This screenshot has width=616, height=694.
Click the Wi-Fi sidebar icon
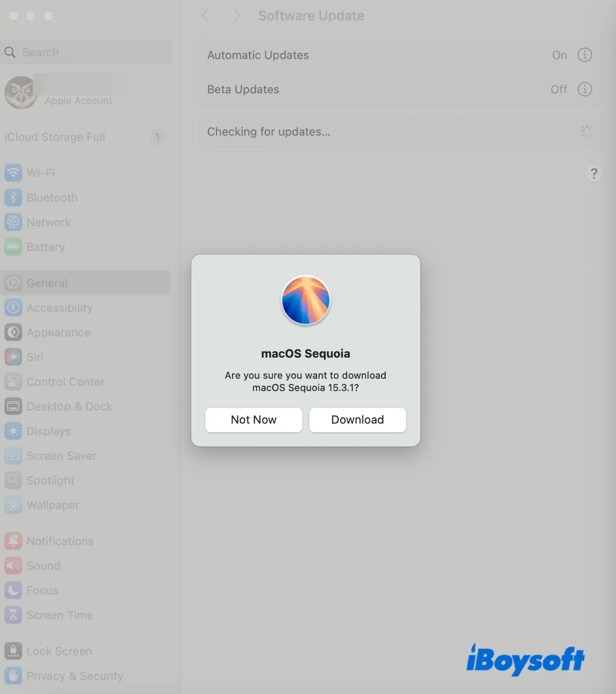tap(13, 173)
